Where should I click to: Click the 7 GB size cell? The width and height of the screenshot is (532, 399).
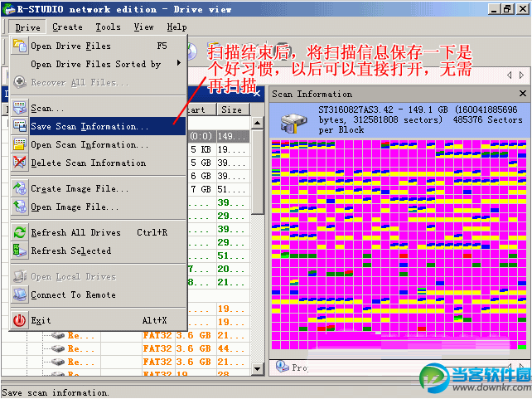click(x=201, y=189)
